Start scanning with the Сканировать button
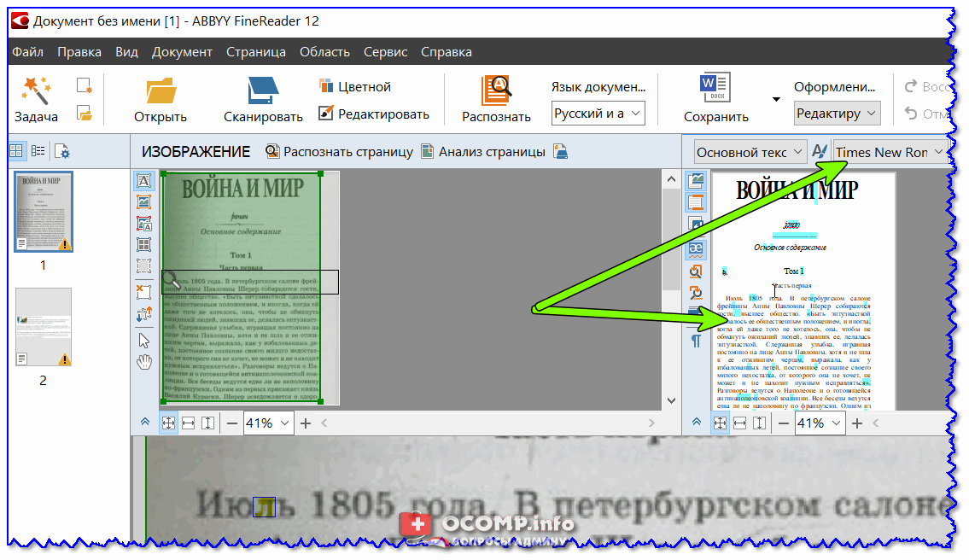This screenshot has height=560, width=969. [x=263, y=99]
